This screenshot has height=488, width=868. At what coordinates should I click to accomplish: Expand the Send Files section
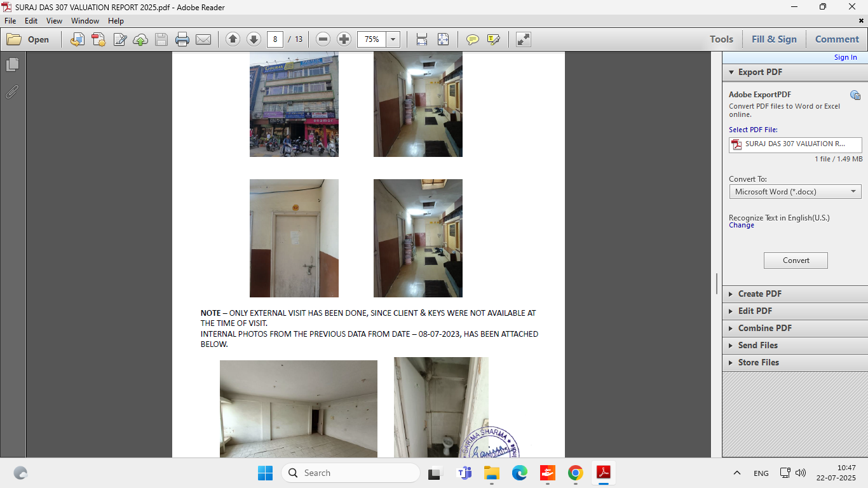[794, 345]
